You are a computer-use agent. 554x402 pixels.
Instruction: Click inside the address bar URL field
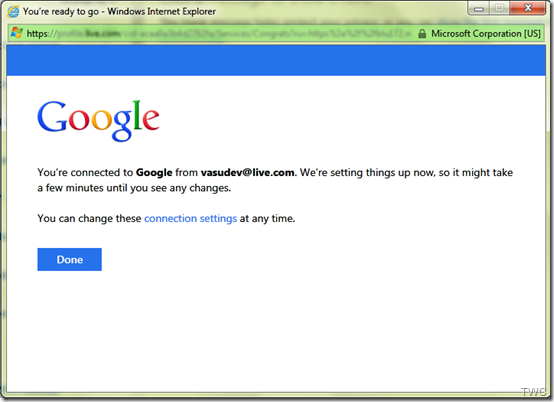tap(219, 34)
